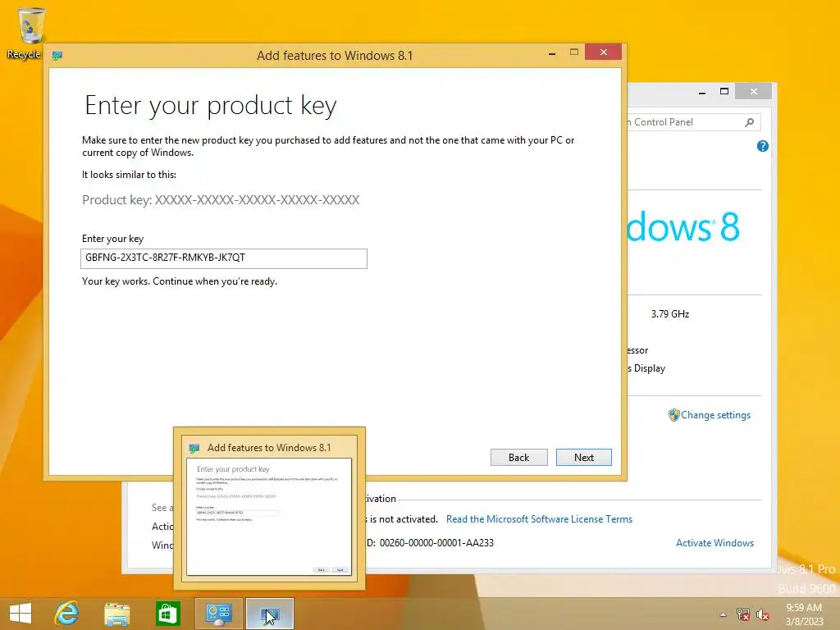
Task: Click the 'Enter your product key' heading
Action: (211, 105)
